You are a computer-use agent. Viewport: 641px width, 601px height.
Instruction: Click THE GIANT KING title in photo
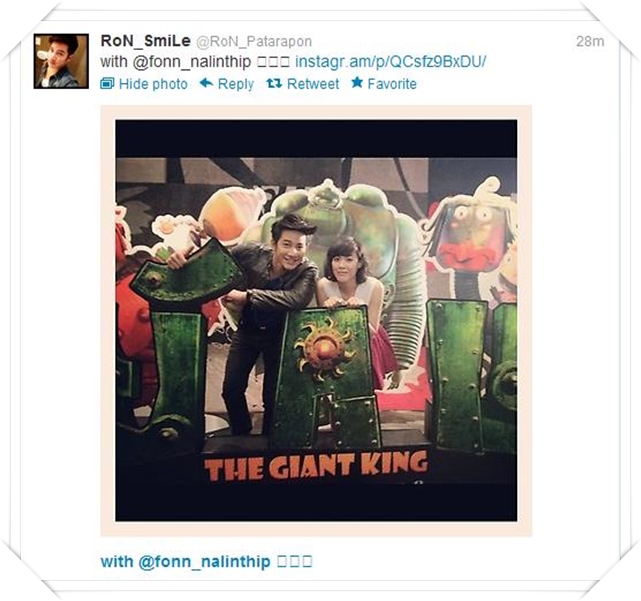pyautogui.click(x=316, y=465)
